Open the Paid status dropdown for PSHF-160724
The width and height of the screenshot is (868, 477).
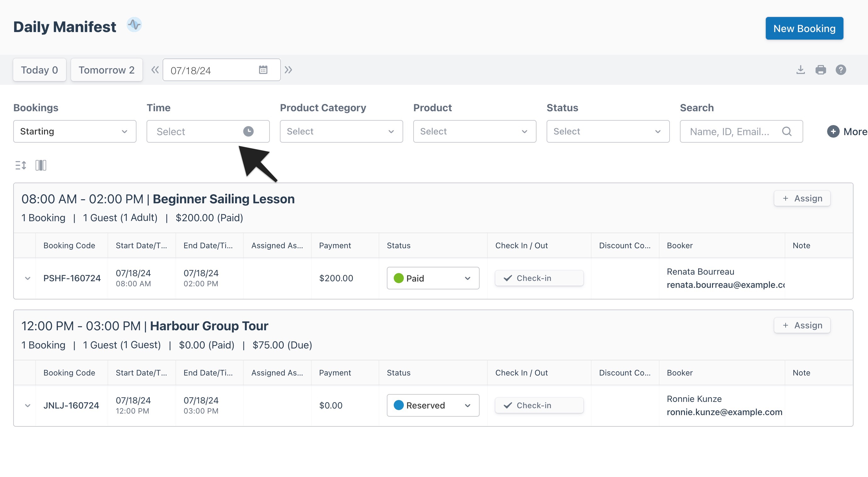click(433, 278)
